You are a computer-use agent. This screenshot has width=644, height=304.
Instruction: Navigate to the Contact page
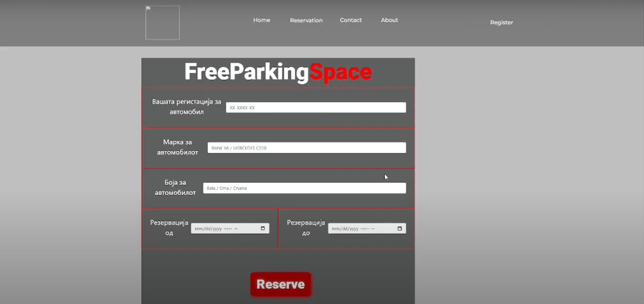click(351, 20)
